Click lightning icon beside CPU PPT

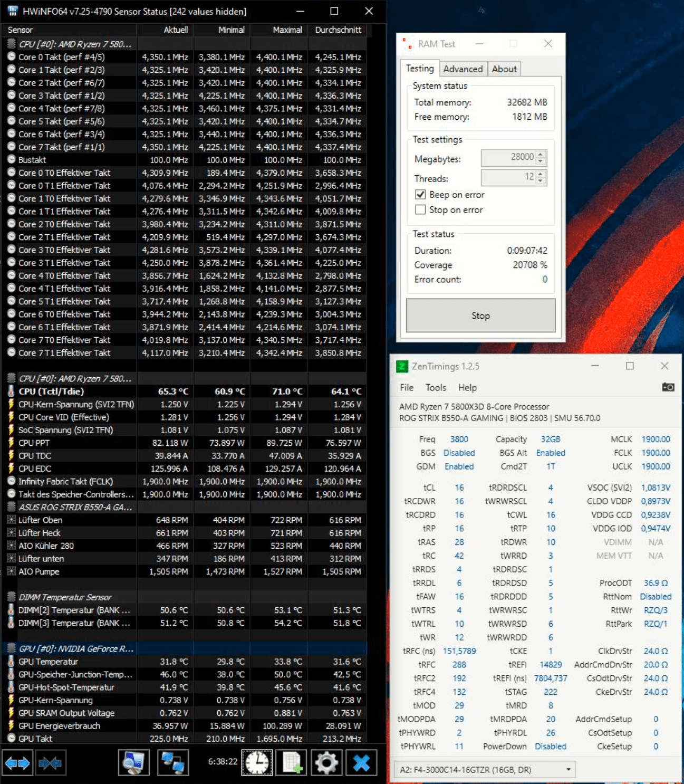point(11,443)
